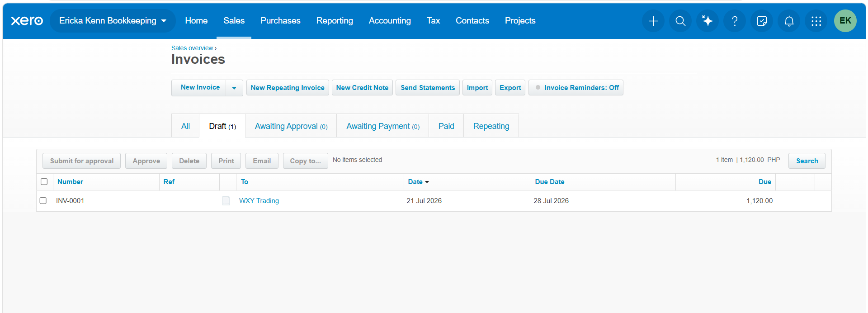Open the Sales menu
This screenshot has width=868, height=313.
(x=234, y=21)
